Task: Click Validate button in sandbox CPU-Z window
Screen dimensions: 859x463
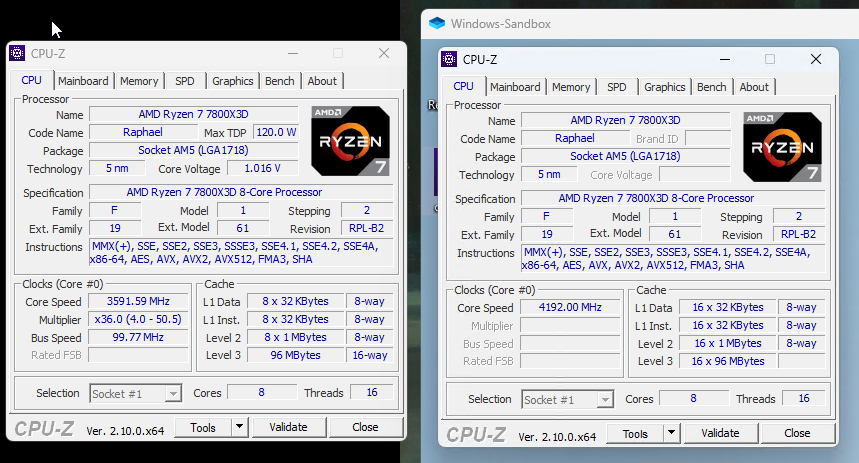Action: tap(720, 433)
